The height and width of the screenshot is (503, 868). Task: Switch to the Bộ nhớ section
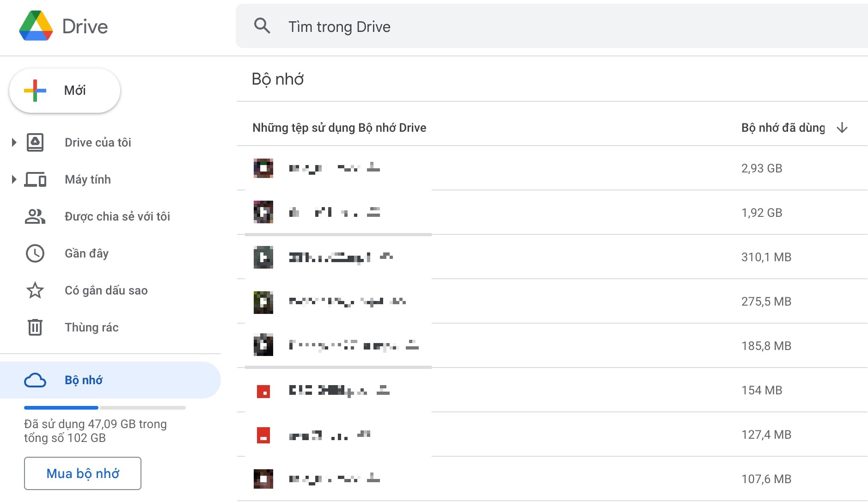pyautogui.click(x=84, y=380)
